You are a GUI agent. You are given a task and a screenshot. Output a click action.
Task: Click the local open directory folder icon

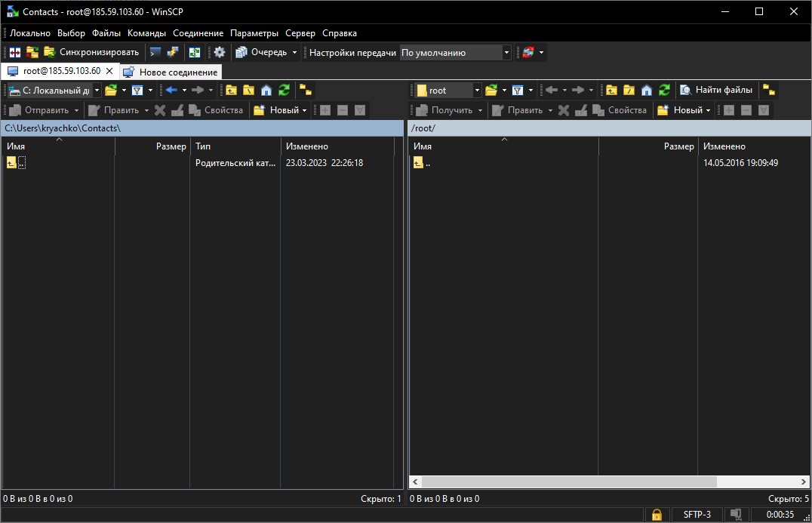tap(111, 91)
